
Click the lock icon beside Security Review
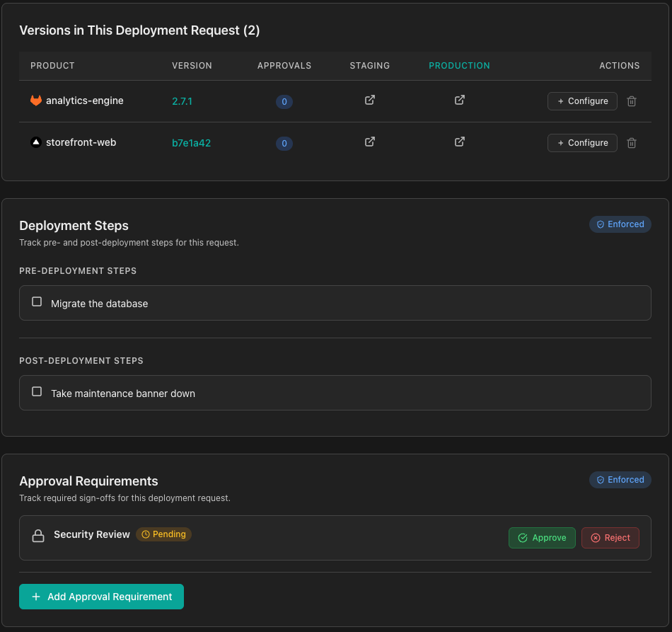coord(38,536)
